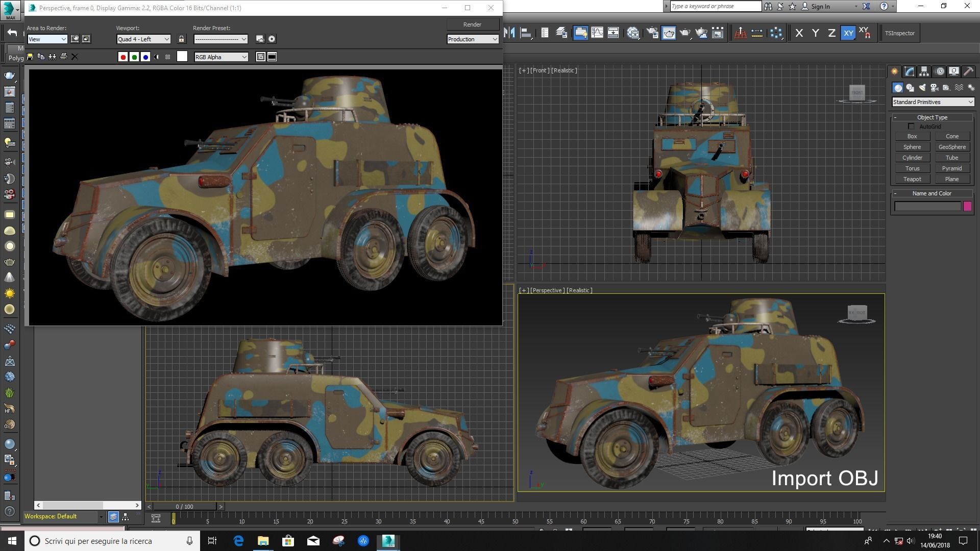The width and height of the screenshot is (980, 551).
Task: Open the Area to Render dropdown
Action: pos(47,39)
